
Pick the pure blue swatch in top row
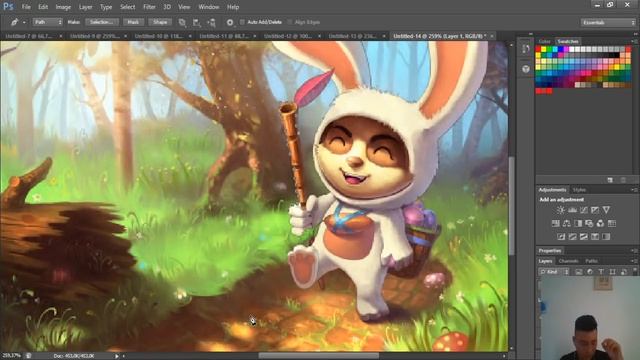[x=561, y=49]
